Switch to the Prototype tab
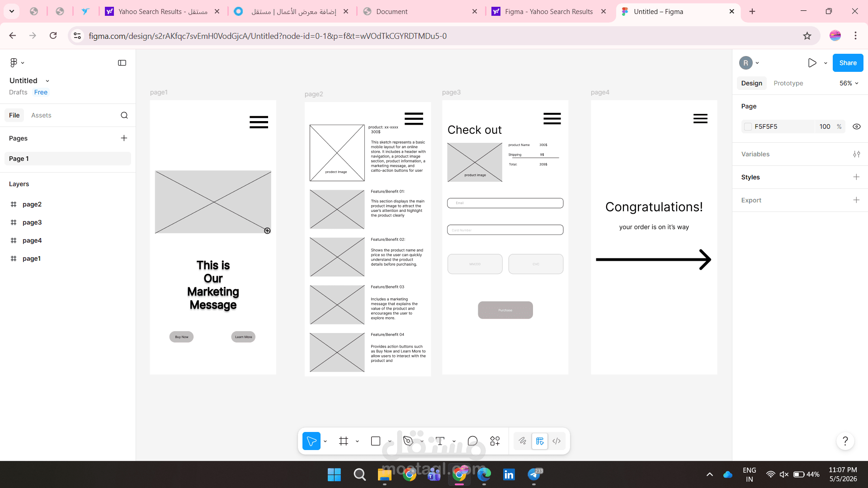 [x=788, y=83]
